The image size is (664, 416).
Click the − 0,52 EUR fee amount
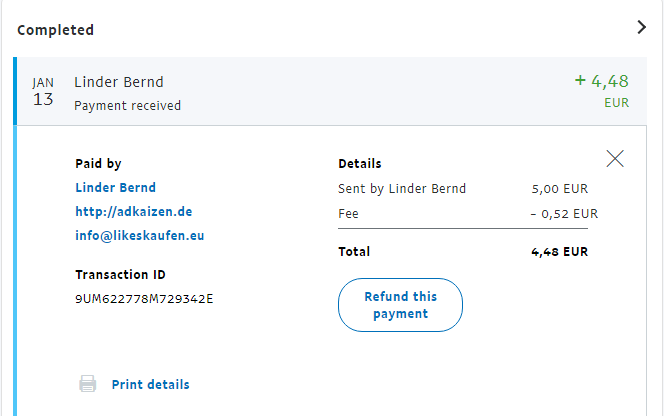[563, 213]
